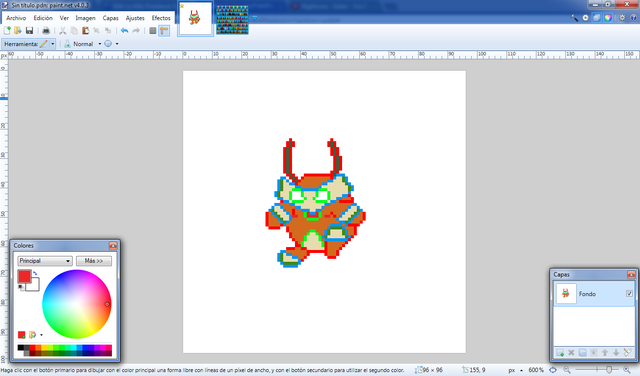Viewport: 640px width, 376px height.
Task: Click the zoom in magnifier icon
Action: pos(627,370)
